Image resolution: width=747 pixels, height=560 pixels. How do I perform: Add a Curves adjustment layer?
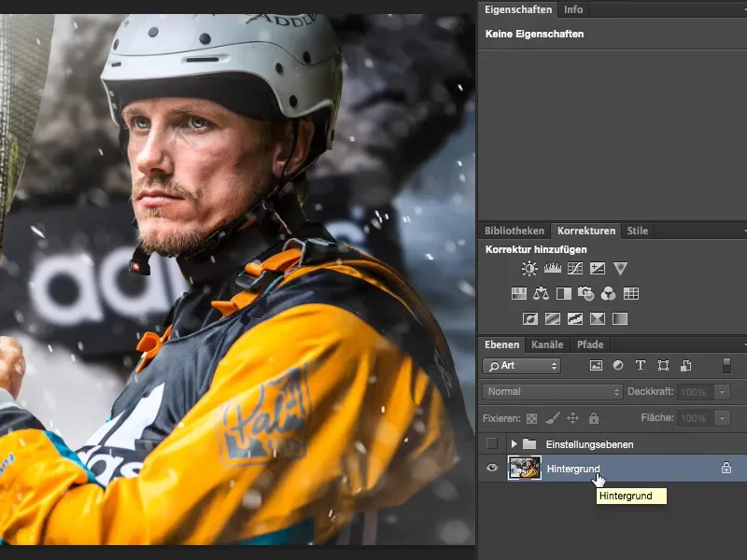coord(574,269)
